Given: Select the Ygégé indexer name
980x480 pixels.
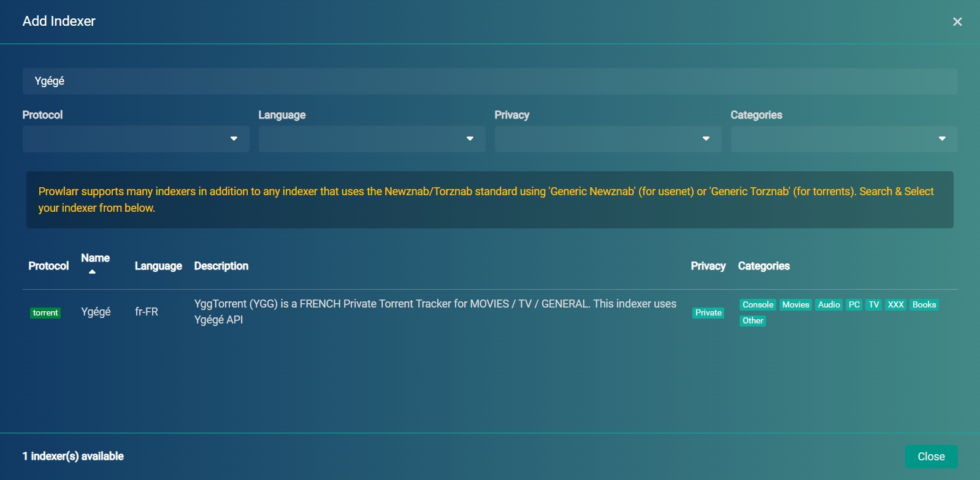Looking at the screenshot, I should pyautogui.click(x=96, y=312).
